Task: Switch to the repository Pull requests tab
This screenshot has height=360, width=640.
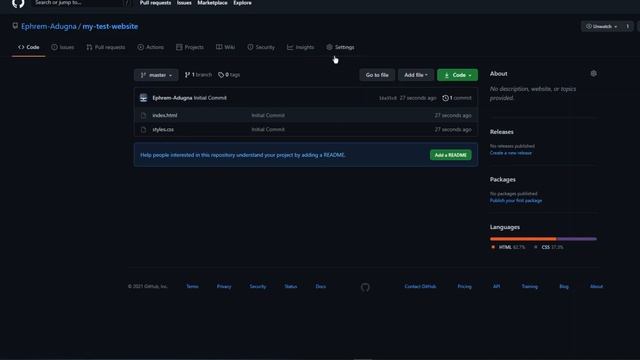Action: click(x=106, y=47)
